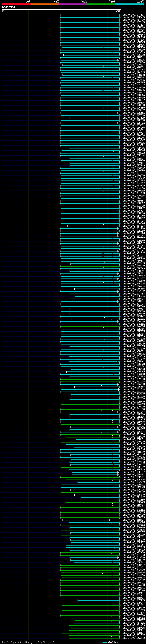Open hit UniRef100_Q5VLJ5

pyautogui.click(x=134, y=22)
